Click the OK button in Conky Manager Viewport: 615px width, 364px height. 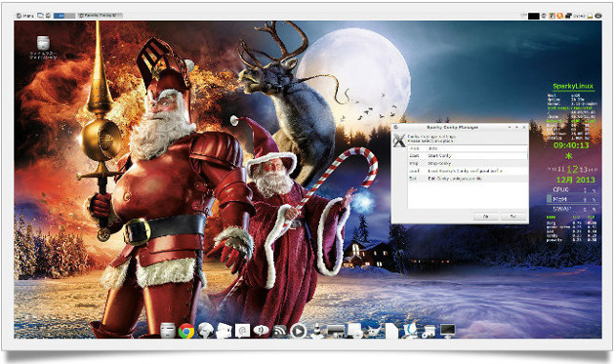coord(485,216)
